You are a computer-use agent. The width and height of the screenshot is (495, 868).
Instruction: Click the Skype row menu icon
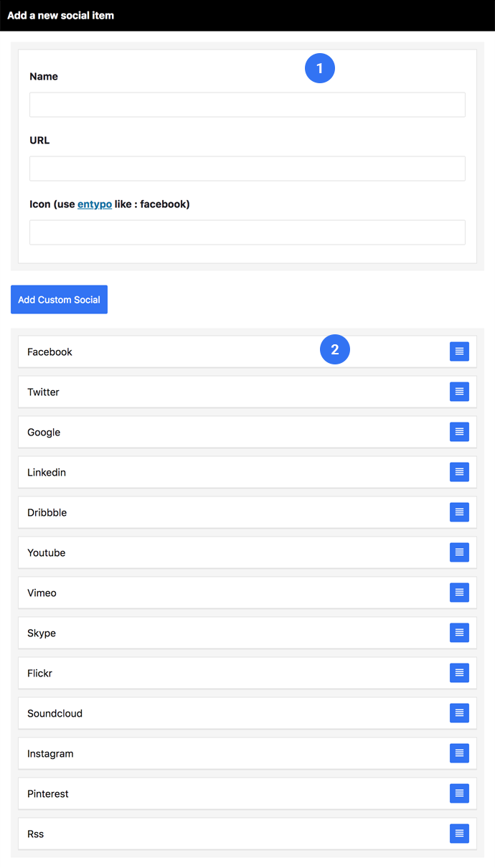(459, 633)
